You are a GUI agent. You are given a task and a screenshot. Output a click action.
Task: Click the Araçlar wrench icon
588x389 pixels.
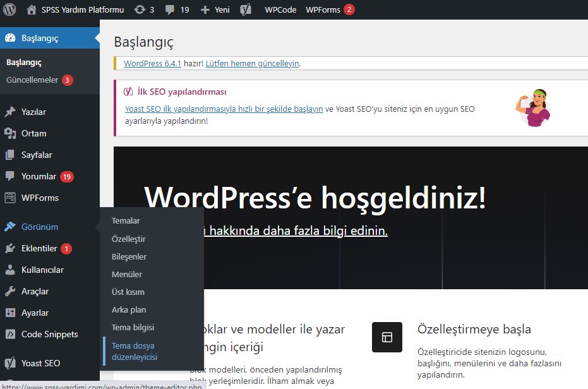tap(10, 291)
